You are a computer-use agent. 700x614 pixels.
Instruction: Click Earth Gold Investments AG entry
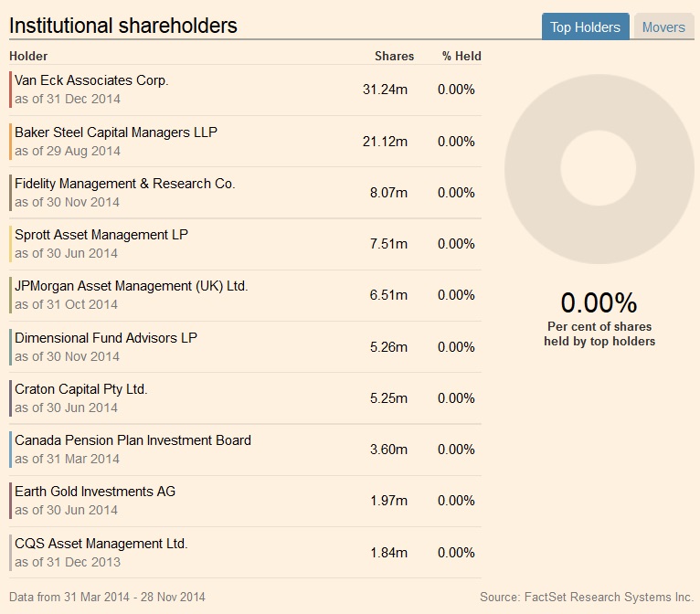point(95,492)
